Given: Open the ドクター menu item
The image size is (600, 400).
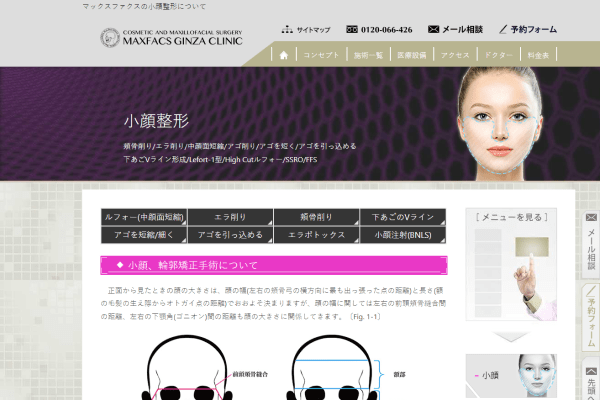Looking at the screenshot, I should [x=498, y=55].
